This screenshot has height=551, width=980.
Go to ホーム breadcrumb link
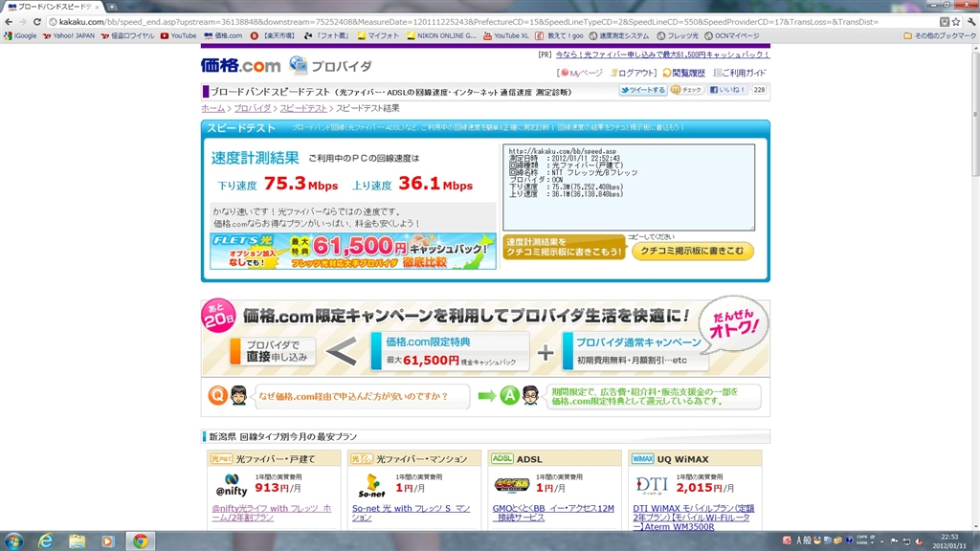213,108
